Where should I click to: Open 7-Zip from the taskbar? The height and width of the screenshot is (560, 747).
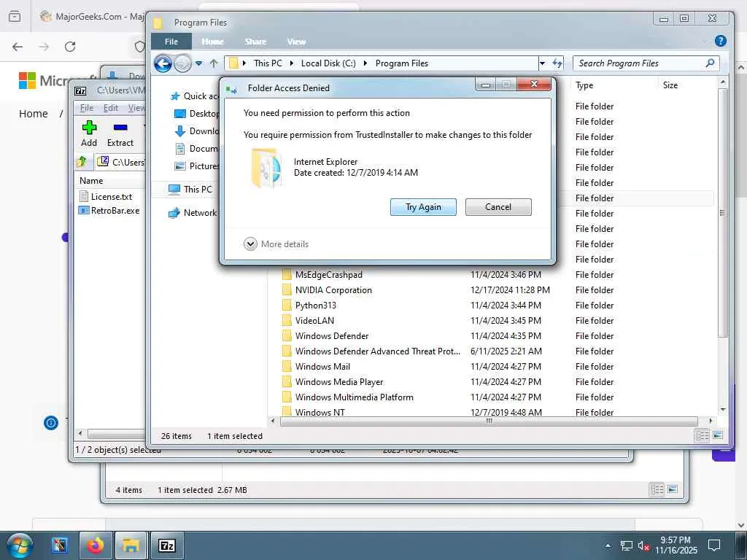[x=167, y=545]
